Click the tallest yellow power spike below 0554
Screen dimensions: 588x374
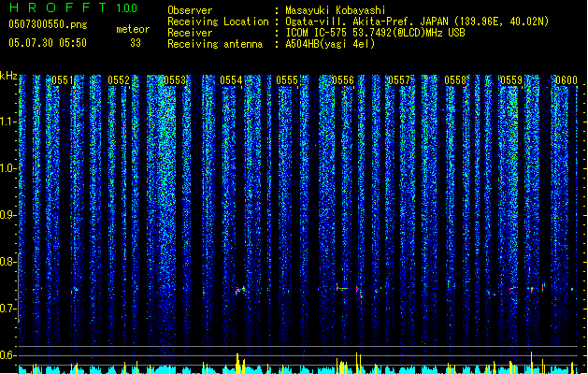click(x=237, y=363)
